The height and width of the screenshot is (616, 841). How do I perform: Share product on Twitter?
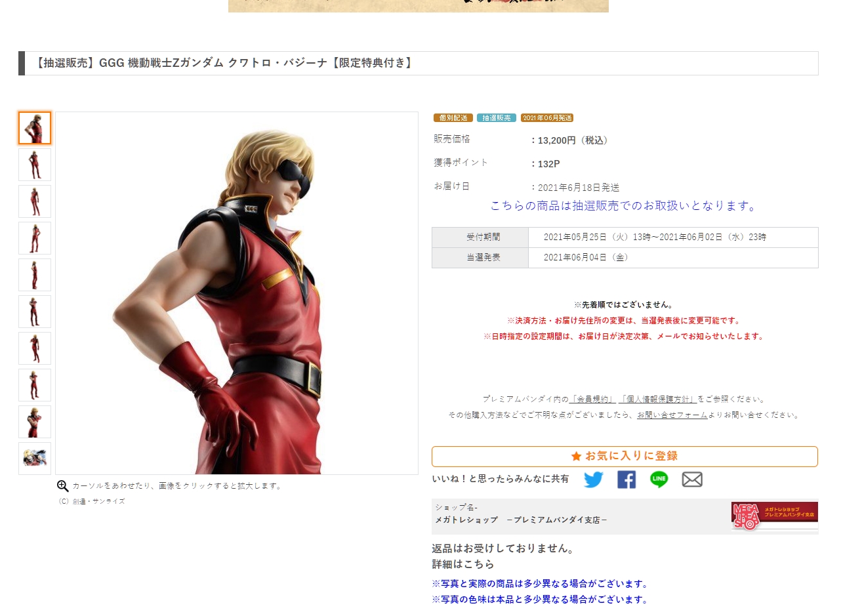click(593, 480)
